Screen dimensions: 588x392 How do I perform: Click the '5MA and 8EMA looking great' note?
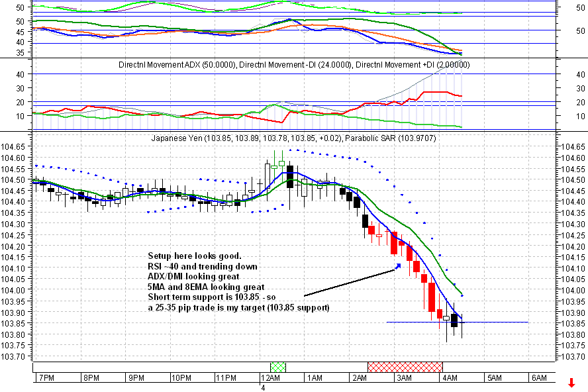pyautogui.click(x=206, y=287)
